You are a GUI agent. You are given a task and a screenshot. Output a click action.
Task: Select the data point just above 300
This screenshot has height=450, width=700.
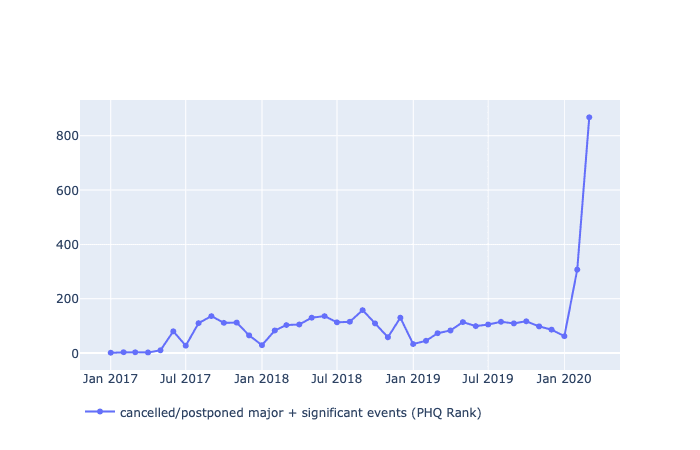pos(577,269)
